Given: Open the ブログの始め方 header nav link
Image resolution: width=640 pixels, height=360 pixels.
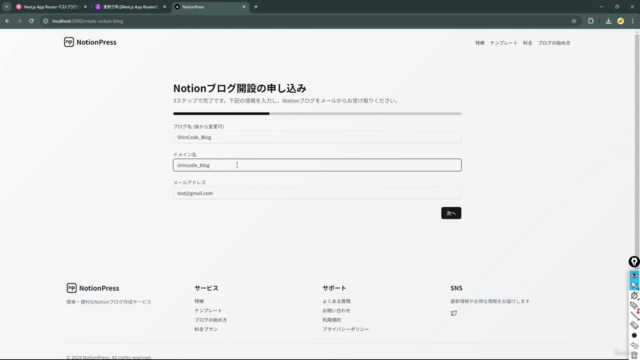Looking at the screenshot, I should 554,43.
